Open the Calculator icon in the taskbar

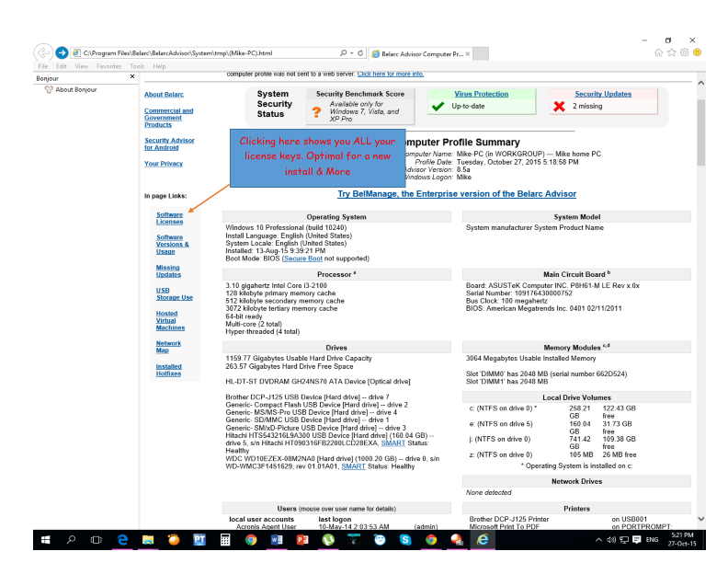[225, 540]
